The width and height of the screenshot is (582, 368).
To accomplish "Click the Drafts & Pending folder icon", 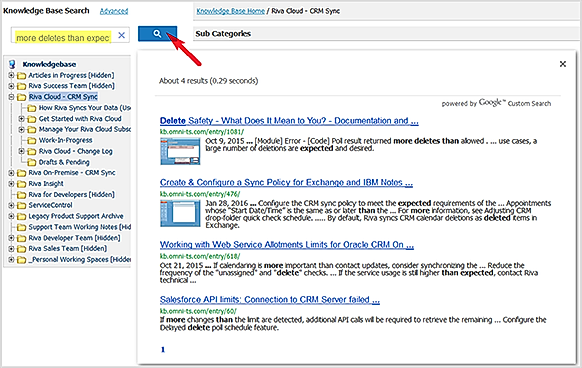I will coord(32,162).
